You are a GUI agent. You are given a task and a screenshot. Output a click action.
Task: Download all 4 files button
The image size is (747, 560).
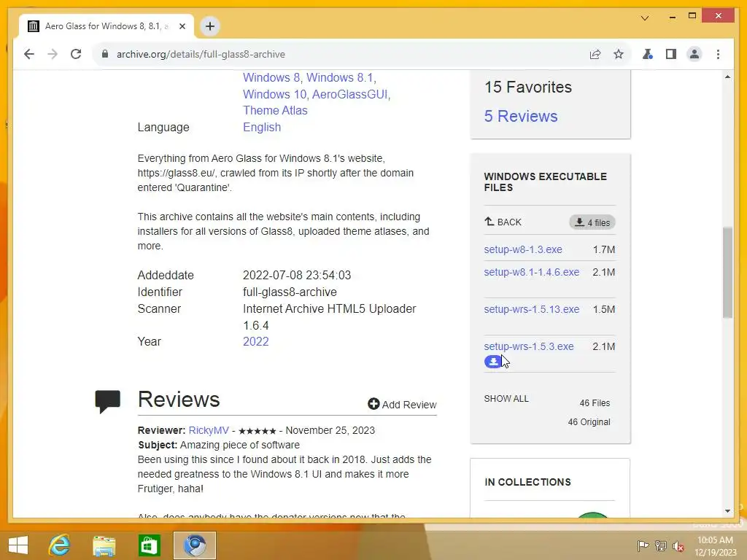[x=592, y=222]
